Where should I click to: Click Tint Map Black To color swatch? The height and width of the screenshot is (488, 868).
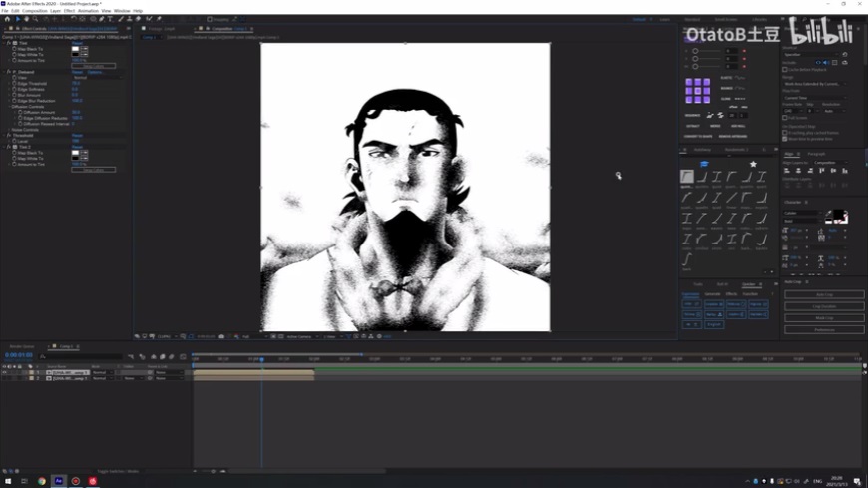coord(75,49)
